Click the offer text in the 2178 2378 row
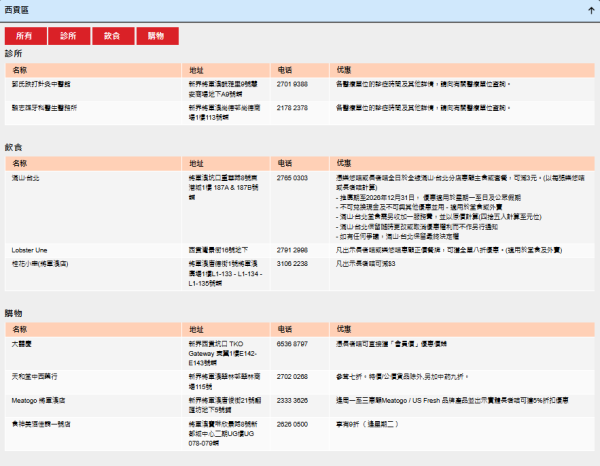The image size is (600, 466). click(x=423, y=108)
